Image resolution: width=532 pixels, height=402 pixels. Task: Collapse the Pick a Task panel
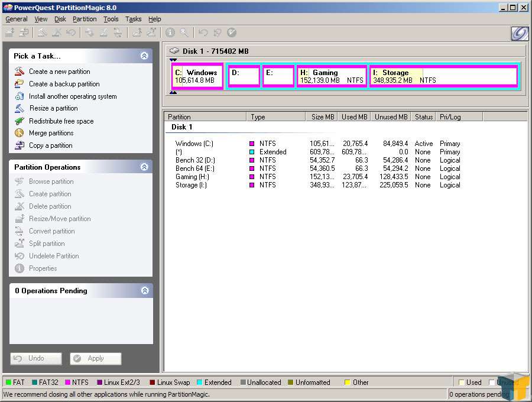click(x=144, y=56)
